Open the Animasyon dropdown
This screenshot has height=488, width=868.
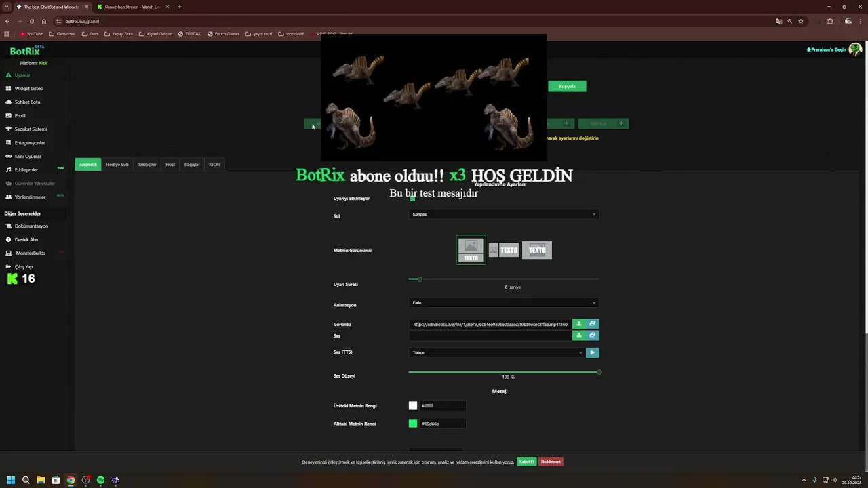coord(504,303)
